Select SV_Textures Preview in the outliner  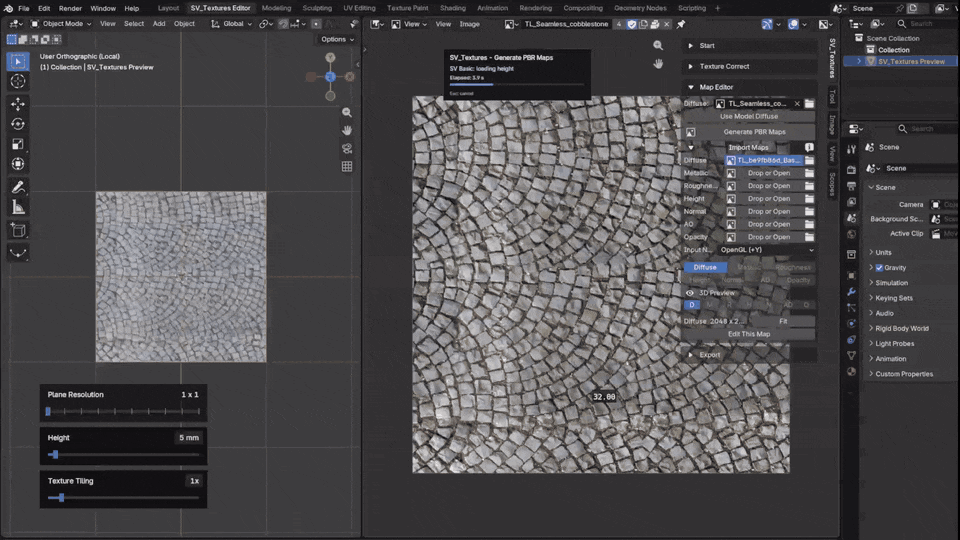[x=911, y=62]
